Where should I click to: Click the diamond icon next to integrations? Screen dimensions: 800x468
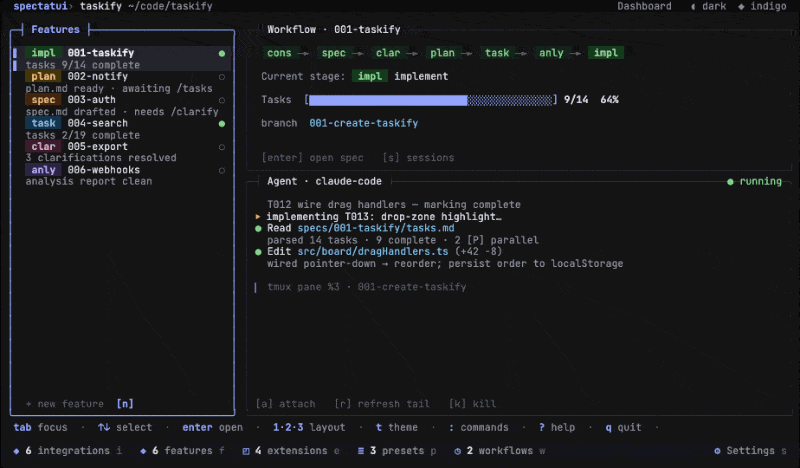16,451
